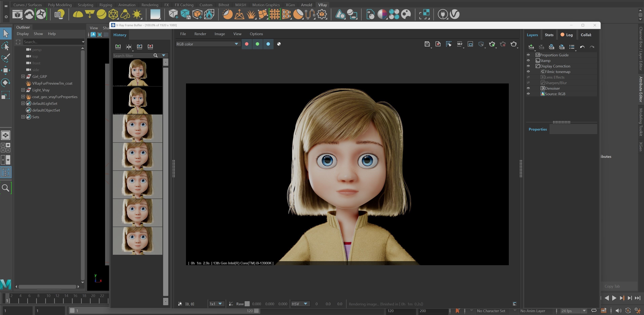The image size is (644, 315).
Task: Click the Properties panel header
Action: pos(538,129)
